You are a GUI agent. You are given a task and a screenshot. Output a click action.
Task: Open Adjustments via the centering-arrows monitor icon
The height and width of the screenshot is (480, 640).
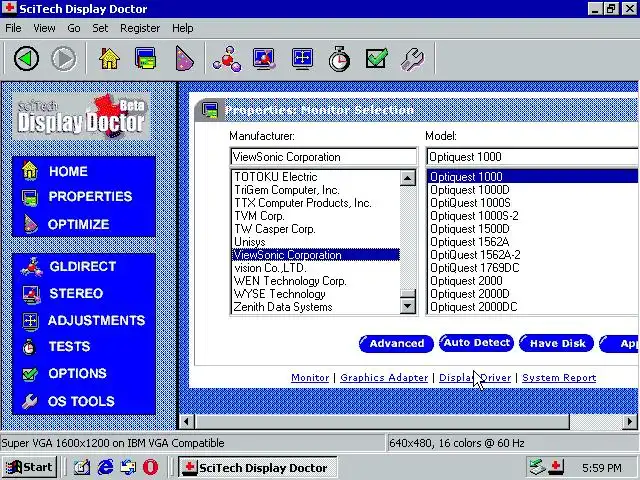tap(302, 59)
